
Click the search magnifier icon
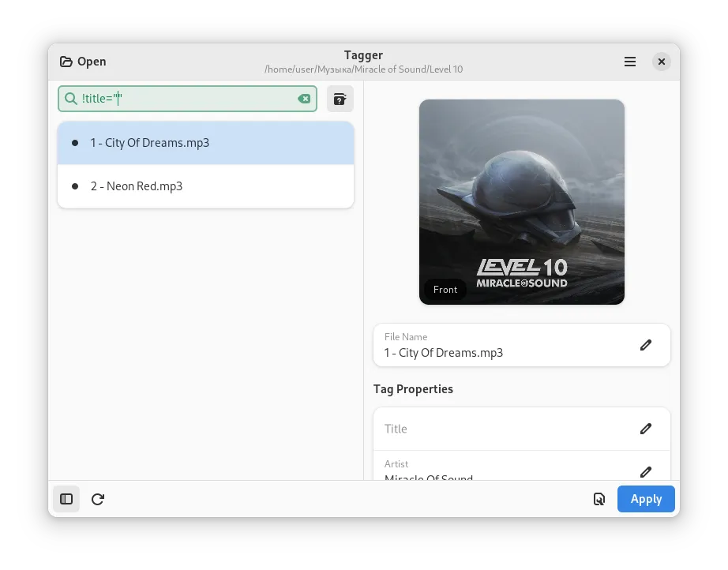pos(70,99)
